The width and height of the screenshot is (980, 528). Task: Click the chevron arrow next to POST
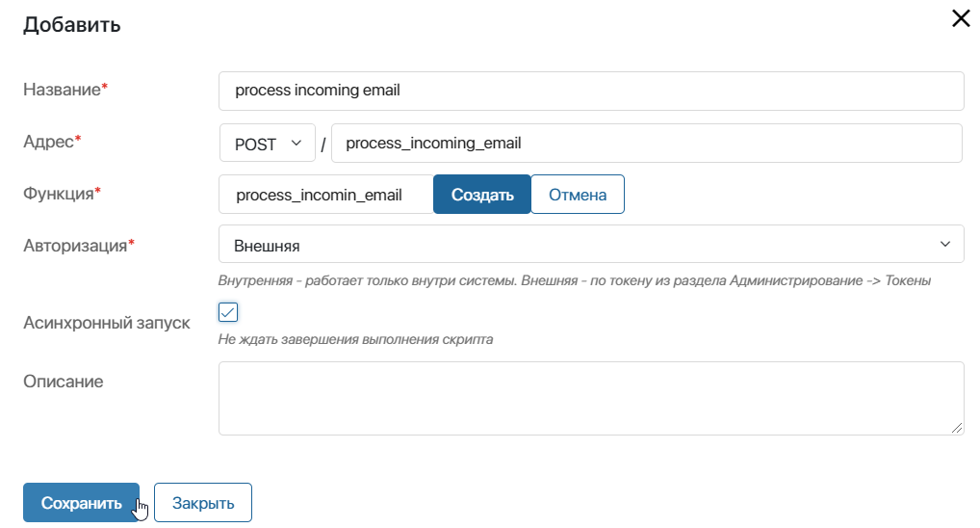pyautogui.click(x=297, y=144)
